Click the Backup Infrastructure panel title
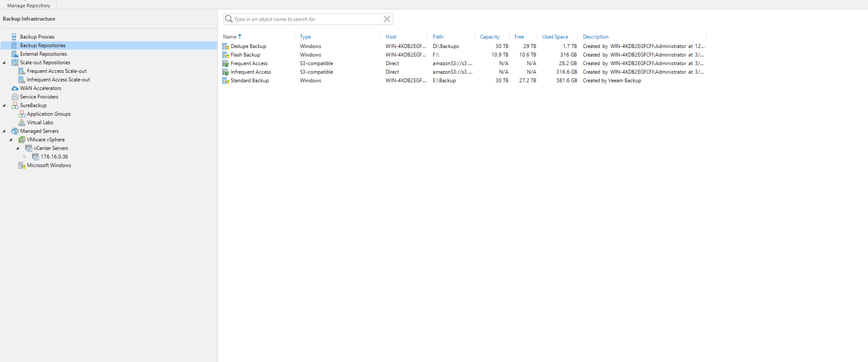The image size is (868, 362). pyautogui.click(x=29, y=19)
